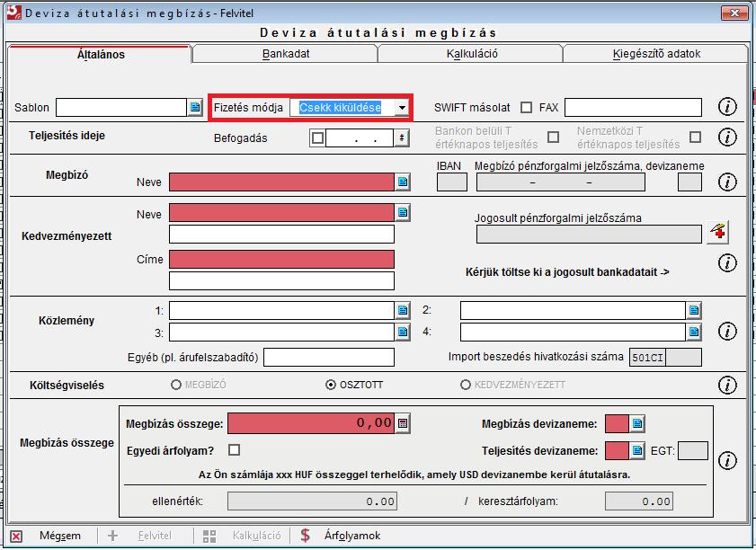Select MEGBÍZÓ cost bearing radio button
Screen dimensions: 756x550
pos(176,385)
